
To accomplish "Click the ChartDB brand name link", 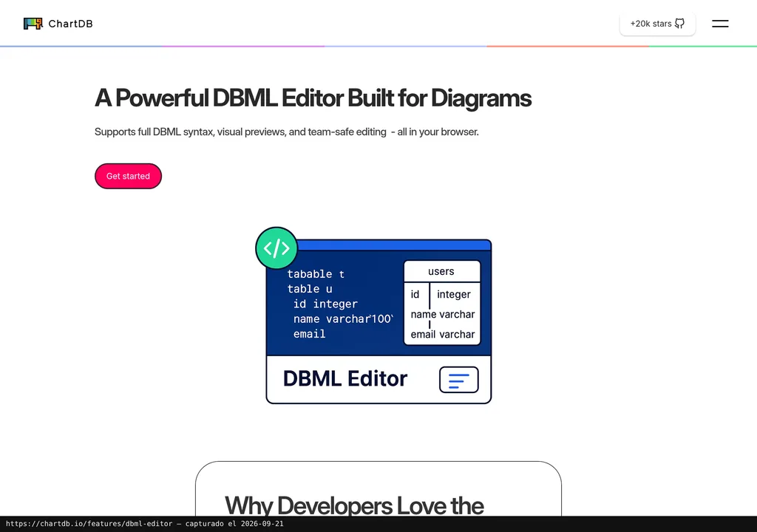I will 70,24.
